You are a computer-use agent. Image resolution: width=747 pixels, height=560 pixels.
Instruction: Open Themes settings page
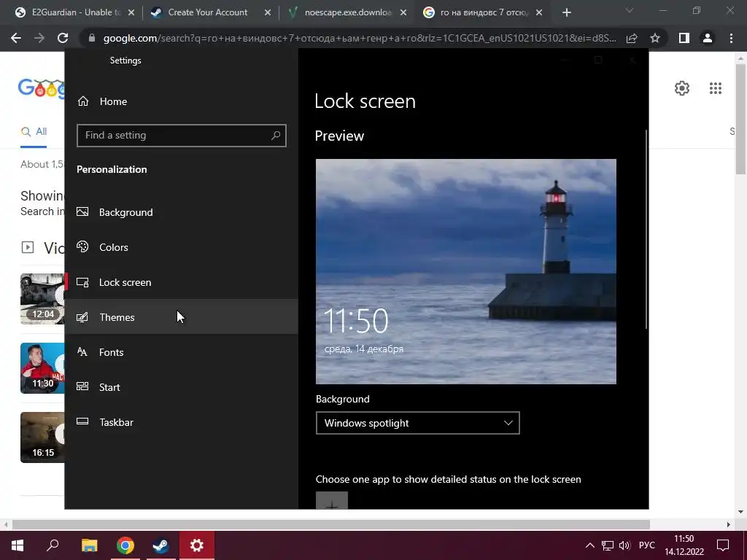[181, 317]
